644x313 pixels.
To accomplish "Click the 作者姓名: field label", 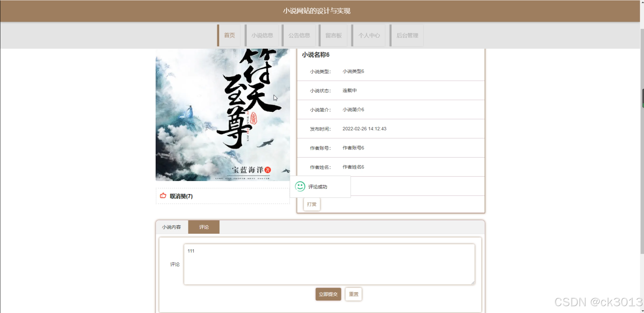I will click(x=320, y=167).
